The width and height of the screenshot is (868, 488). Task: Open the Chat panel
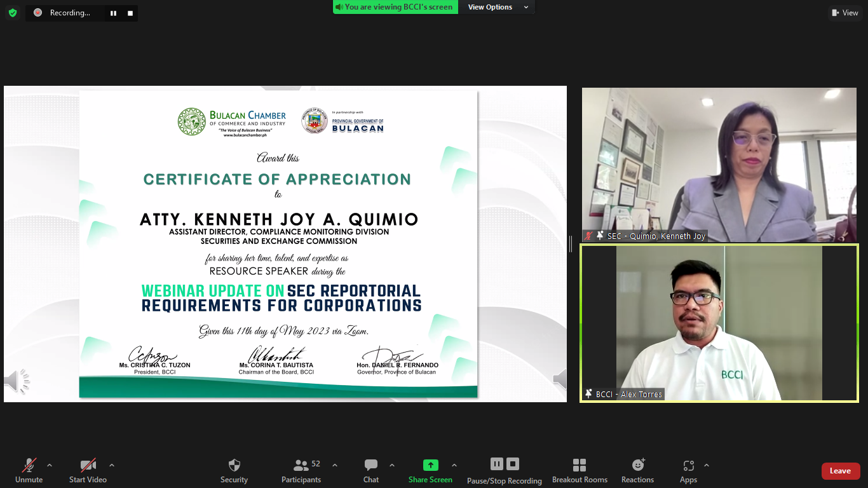(x=371, y=471)
